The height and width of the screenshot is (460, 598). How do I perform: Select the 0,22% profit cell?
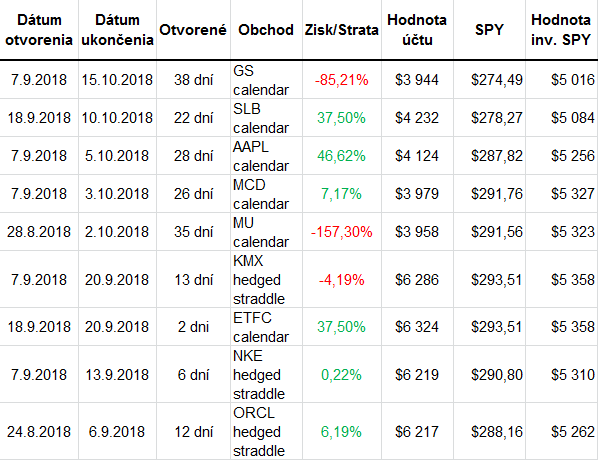342,375
